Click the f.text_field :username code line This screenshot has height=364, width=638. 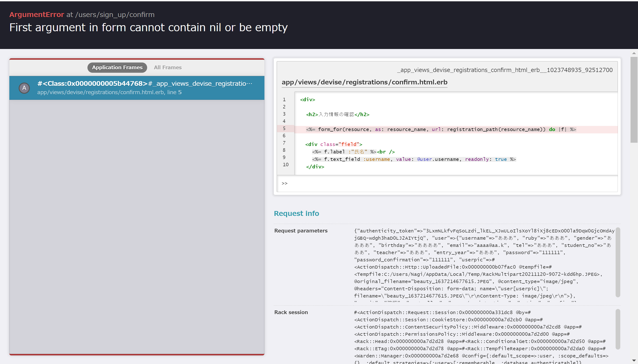pos(414,159)
